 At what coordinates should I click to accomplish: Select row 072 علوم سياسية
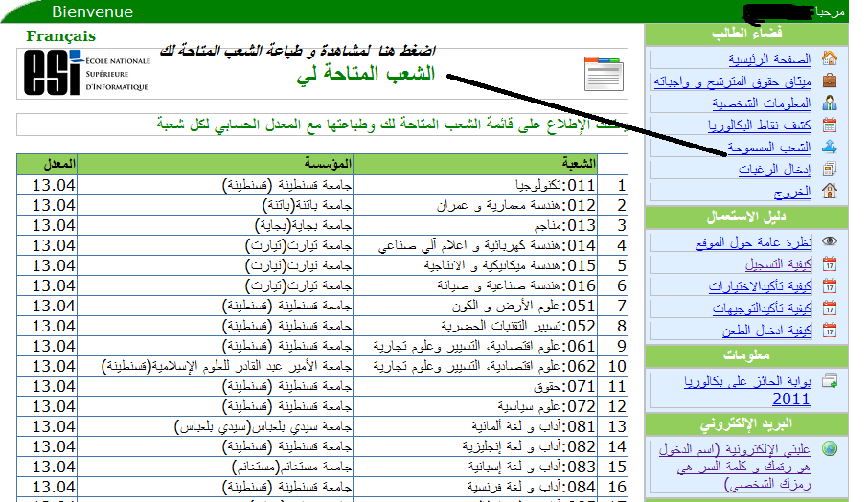point(322,406)
